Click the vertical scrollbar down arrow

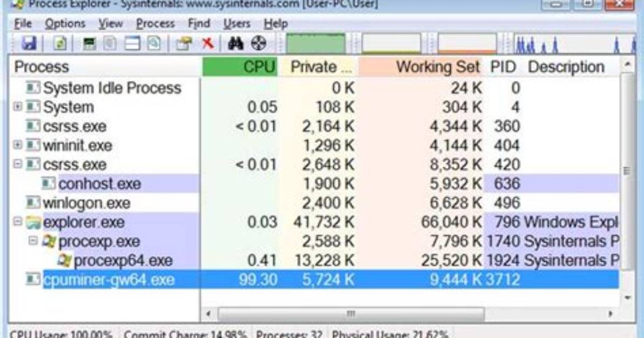pos(627,297)
